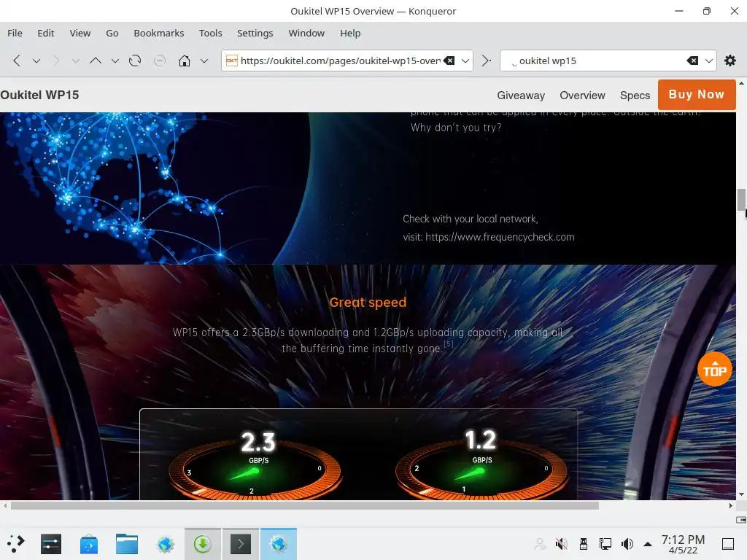Expand the Forward history dropdown
The height and width of the screenshot is (560, 747).
pyautogui.click(x=76, y=61)
